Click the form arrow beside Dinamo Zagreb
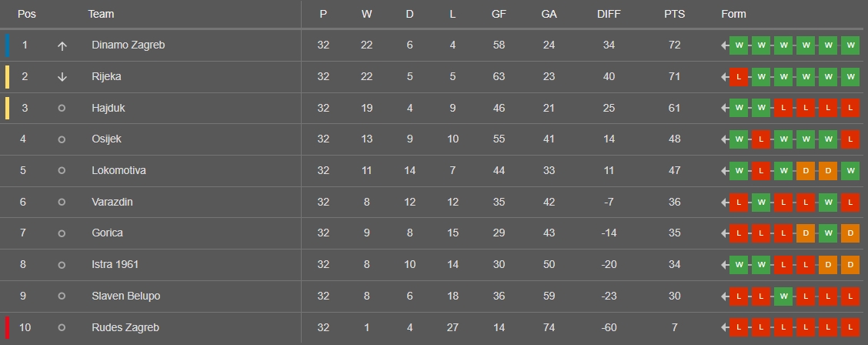This screenshot has height=345, width=868. click(x=725, y=45)
